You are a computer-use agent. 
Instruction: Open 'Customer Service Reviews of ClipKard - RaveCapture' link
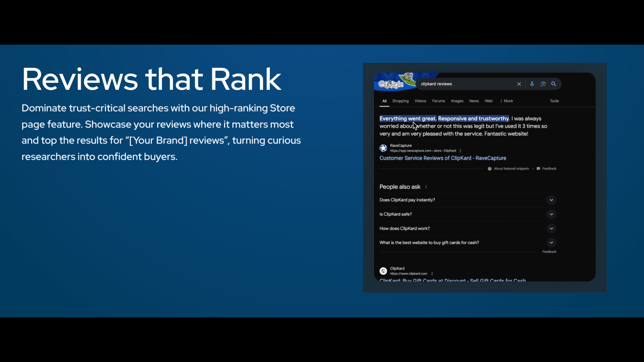(x=443, y=158)
